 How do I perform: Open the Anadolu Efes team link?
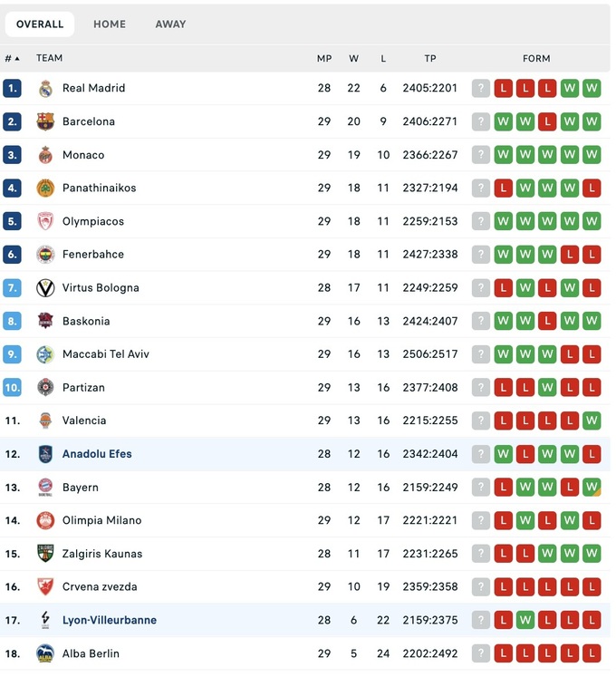[97, 454]
